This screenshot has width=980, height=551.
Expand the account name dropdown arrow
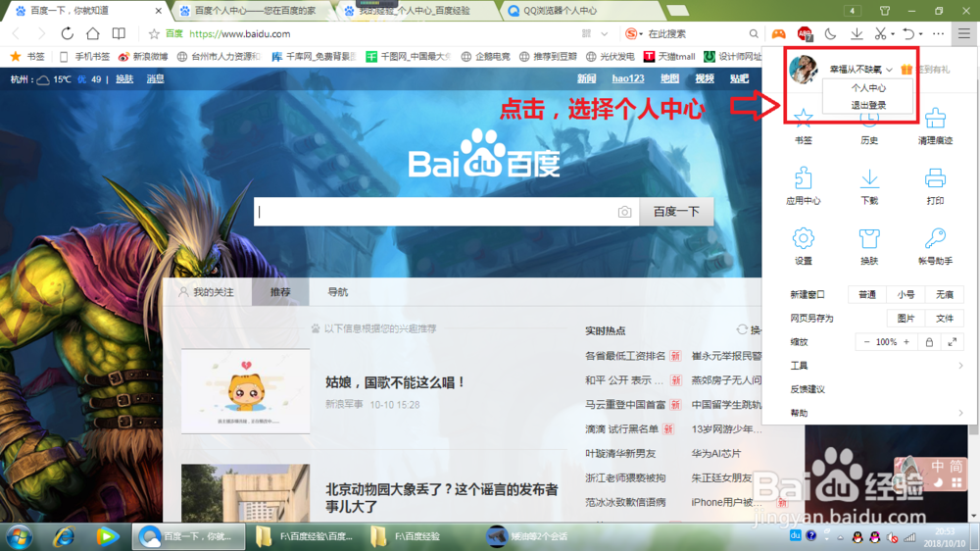[x=889, y=70]
